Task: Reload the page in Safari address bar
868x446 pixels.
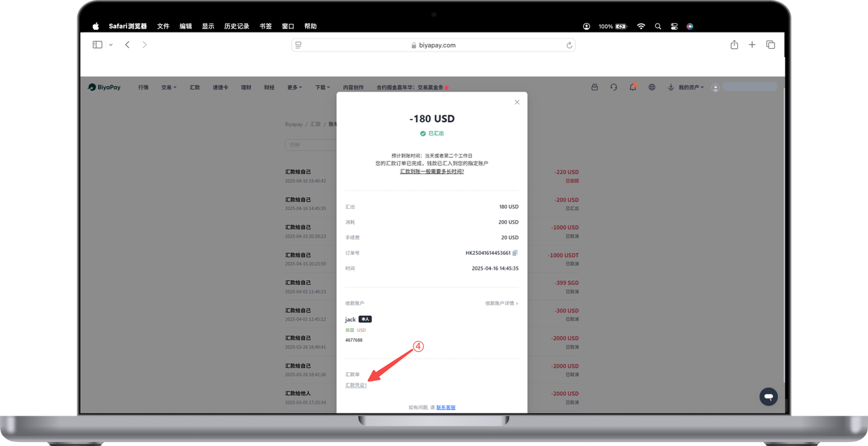Action: [569, 45]
